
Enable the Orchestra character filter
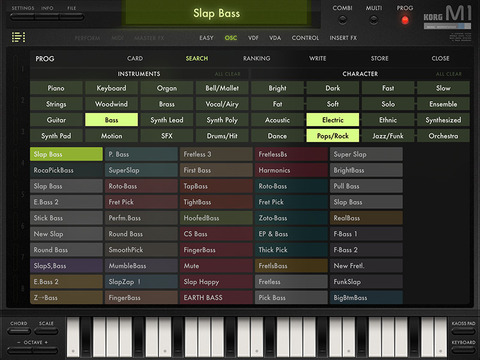point(443,136)
